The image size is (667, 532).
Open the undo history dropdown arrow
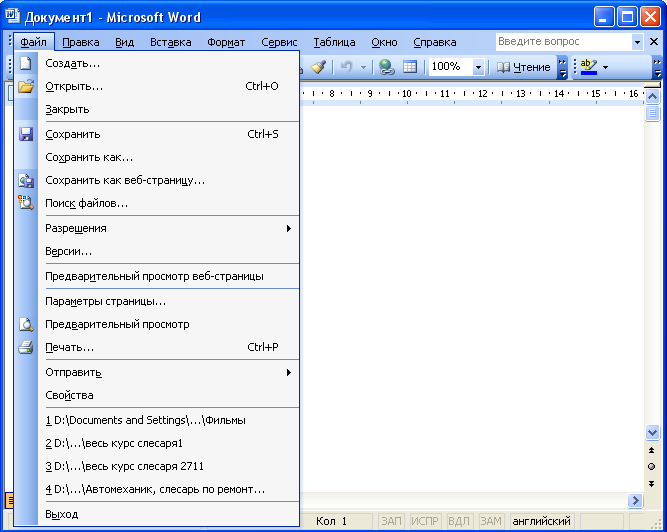(x=363, y=67)
